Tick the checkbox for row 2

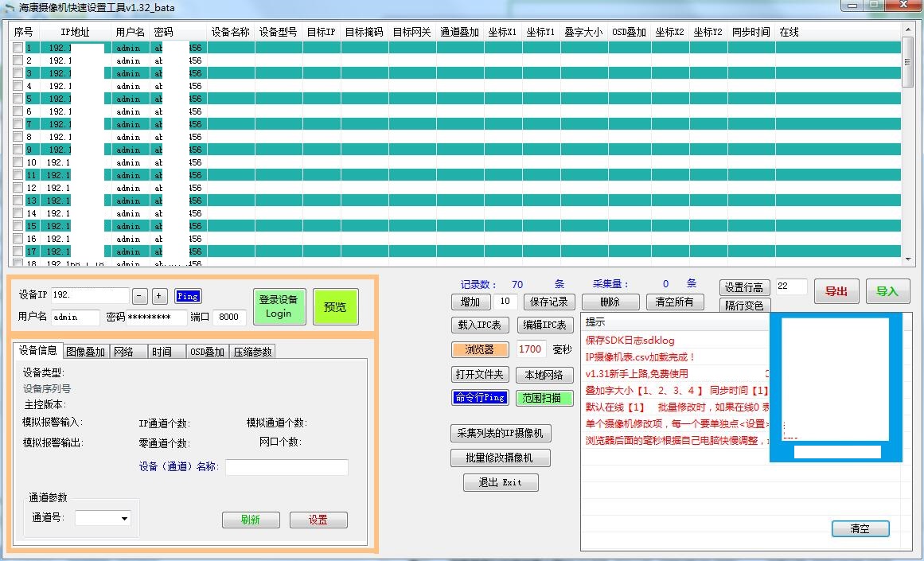pos(18,60)
